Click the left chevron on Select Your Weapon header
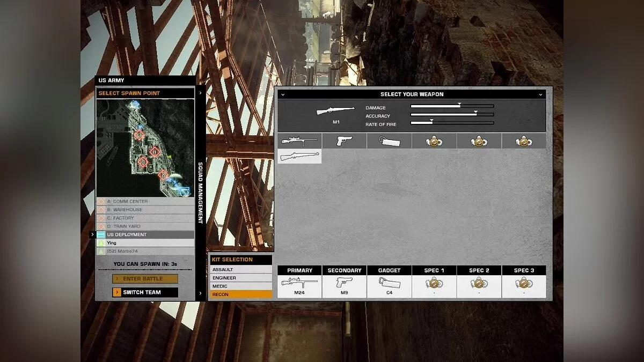The height and width of the screenshot is (362, 644). click(x=283, y=94)
